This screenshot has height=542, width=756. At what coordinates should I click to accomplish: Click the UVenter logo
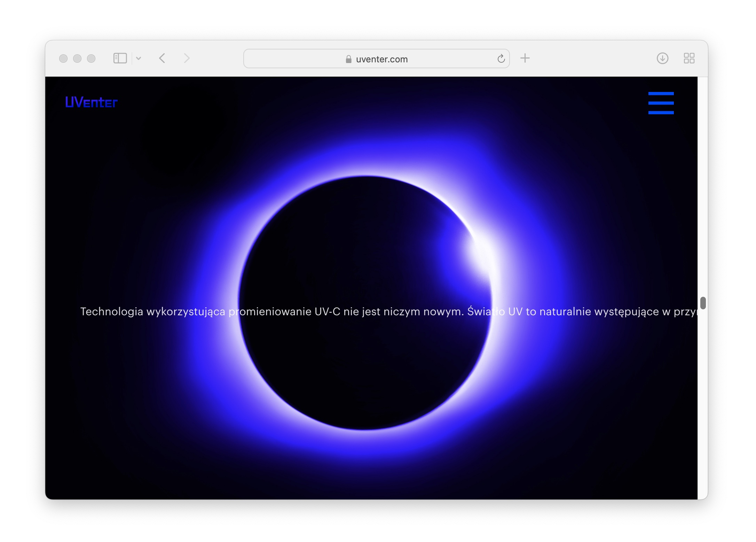91,102
